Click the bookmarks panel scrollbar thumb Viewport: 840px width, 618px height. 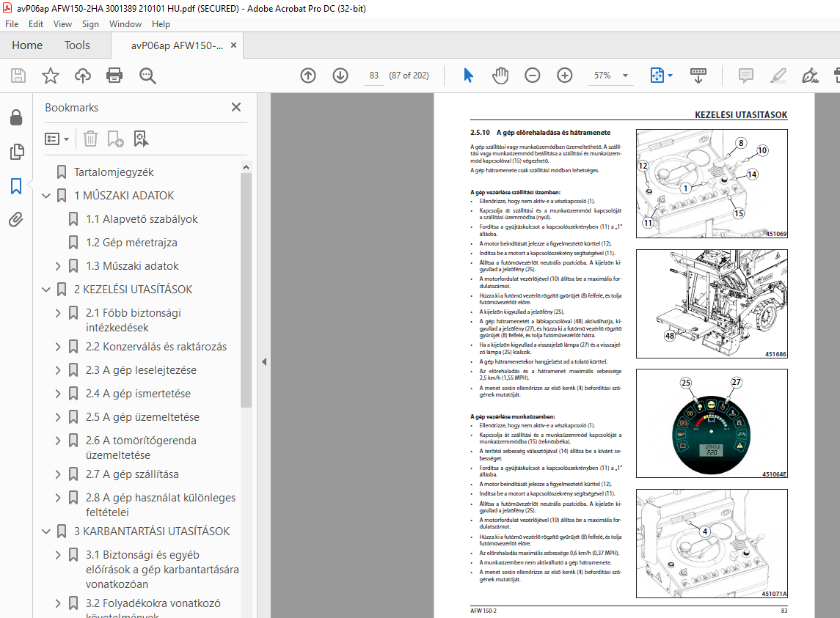pos(246,290)
